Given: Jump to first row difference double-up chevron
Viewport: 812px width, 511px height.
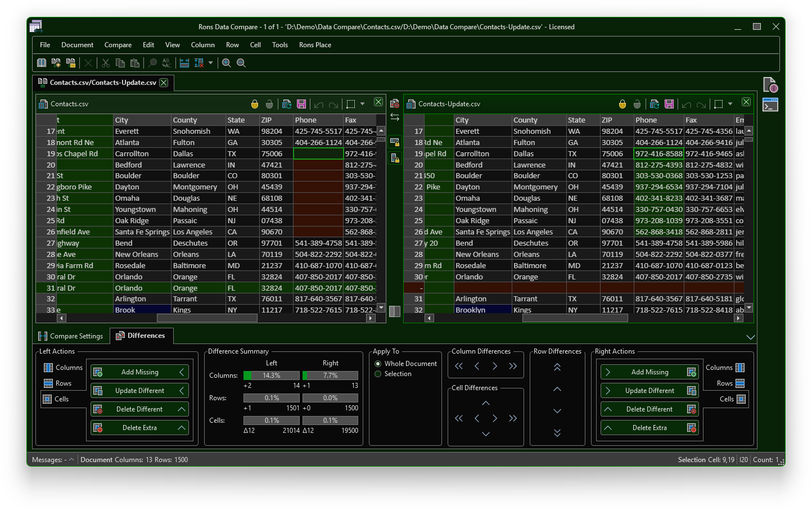Looking at the screenshot, I should pos(557,367).
